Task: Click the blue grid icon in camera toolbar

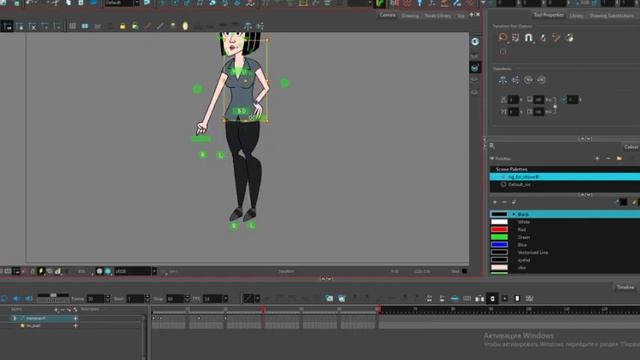Action: coord(85,27)
